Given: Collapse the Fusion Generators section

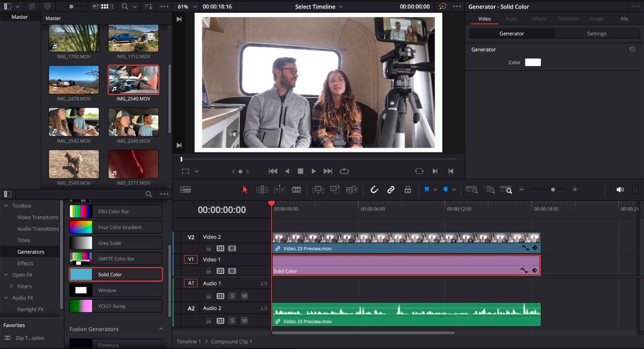Looking at the screenshot, I should click(x=160, y=329).
